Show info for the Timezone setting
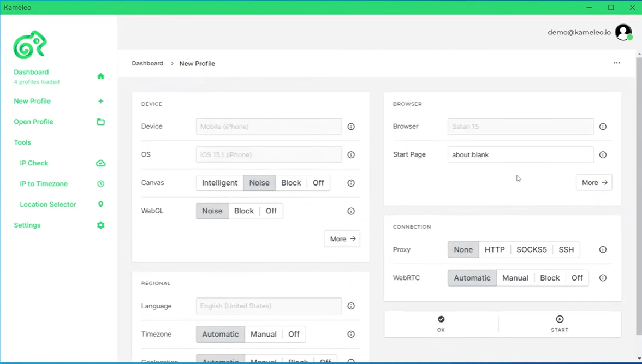642x364 pixels. click(x=351, y=334)
